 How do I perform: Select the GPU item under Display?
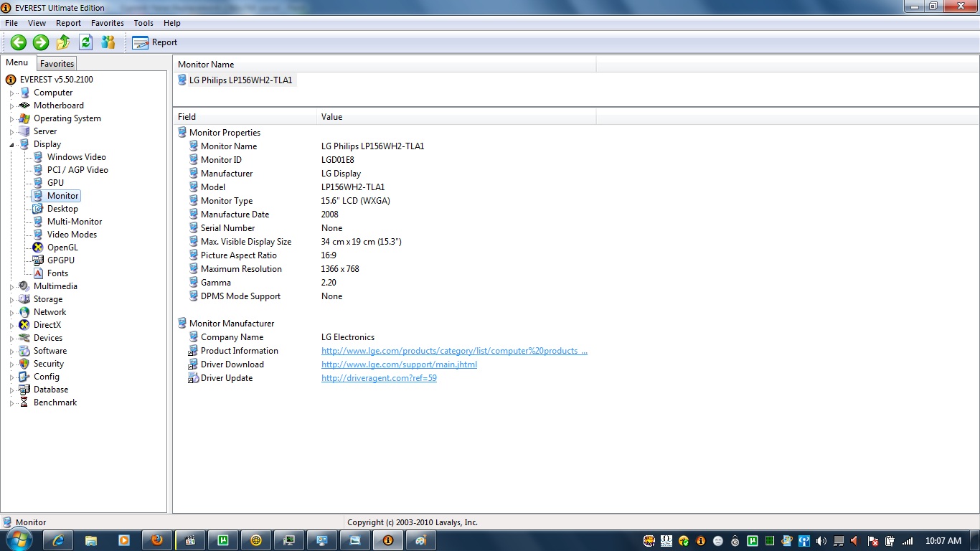pos(55,183)
